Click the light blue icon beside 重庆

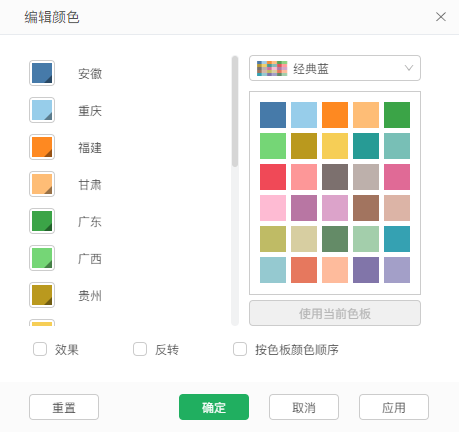pyautogui.click(x=42, y=110)
